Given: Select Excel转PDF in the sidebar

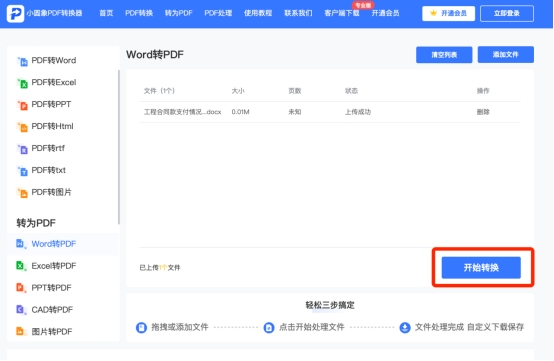Looking at the screenshot, I should (x=54, y=266).
